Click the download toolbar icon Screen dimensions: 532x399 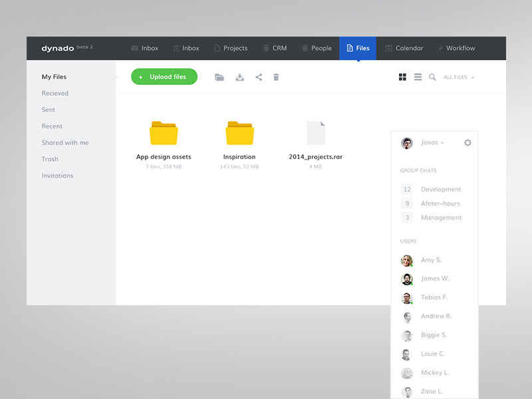click(x=240, y=77)
